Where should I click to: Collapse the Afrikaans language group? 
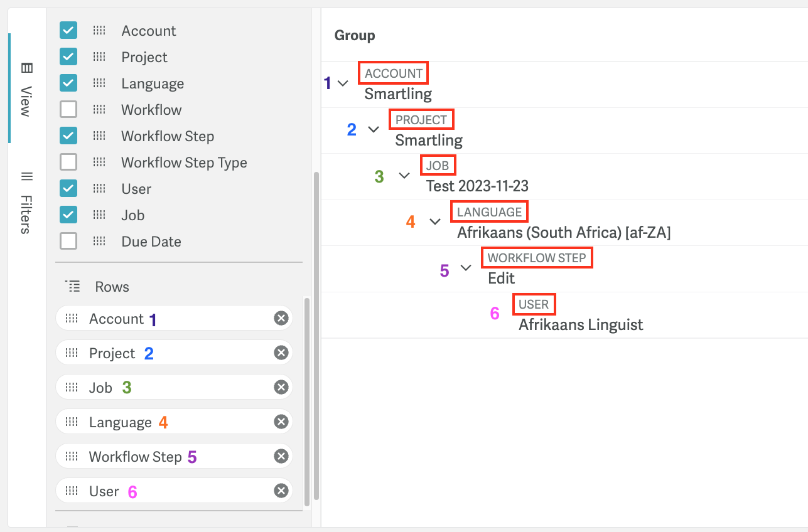pyautogui.click(x=435, y=221)
